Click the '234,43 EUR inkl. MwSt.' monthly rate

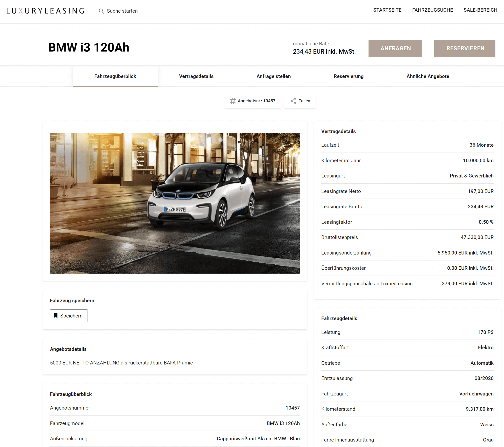324,52
